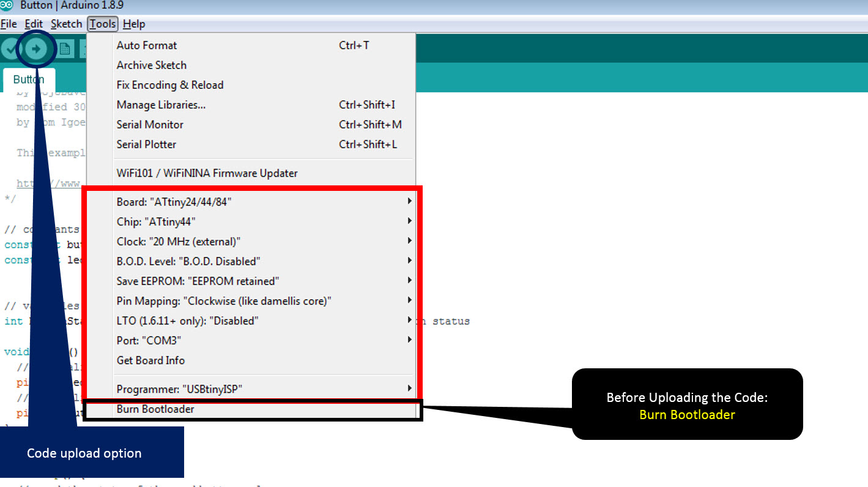
Task: Select the Button sketch tab
Action: tap(29, 80)
